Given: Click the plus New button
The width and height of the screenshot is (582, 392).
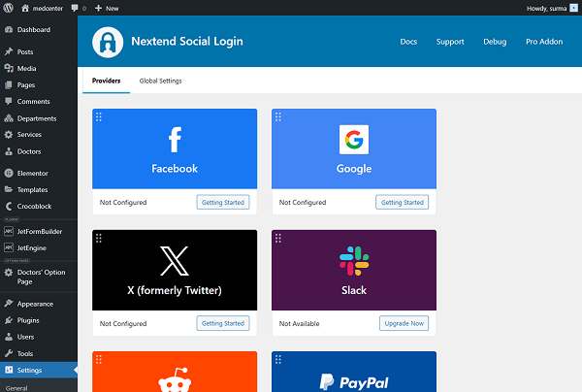Looking at the screenshot, I should [x=107, y=8].
